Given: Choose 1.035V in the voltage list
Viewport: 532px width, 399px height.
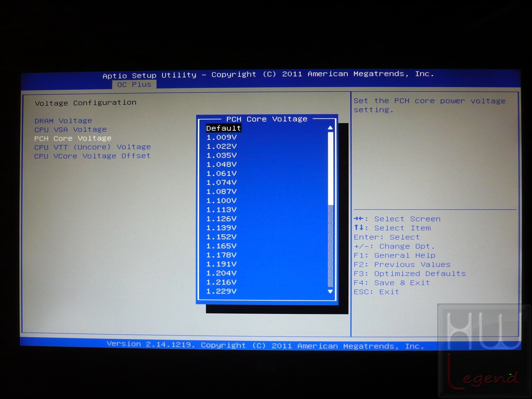Looking at the screenshot, I should coord(221,156).
